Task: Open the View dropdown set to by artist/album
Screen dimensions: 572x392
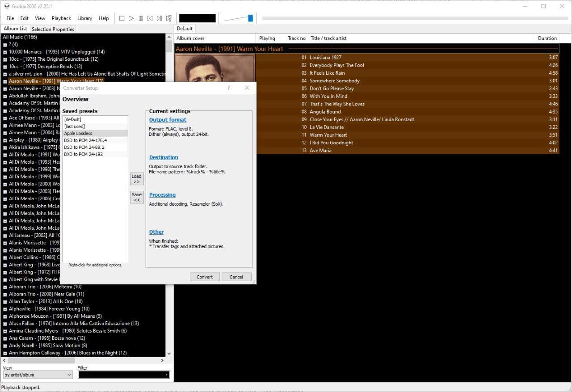Action: coord(38,375)
